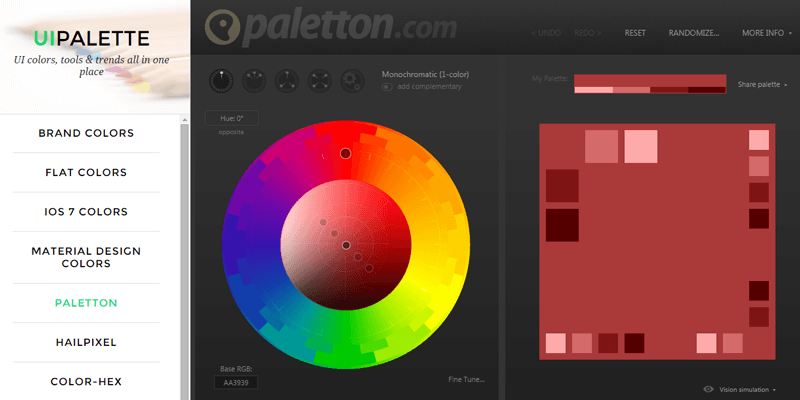Select the Tetrad scheme icon
Screen dimensions: 800x400
pyautogui.click(x=320, y=81)
